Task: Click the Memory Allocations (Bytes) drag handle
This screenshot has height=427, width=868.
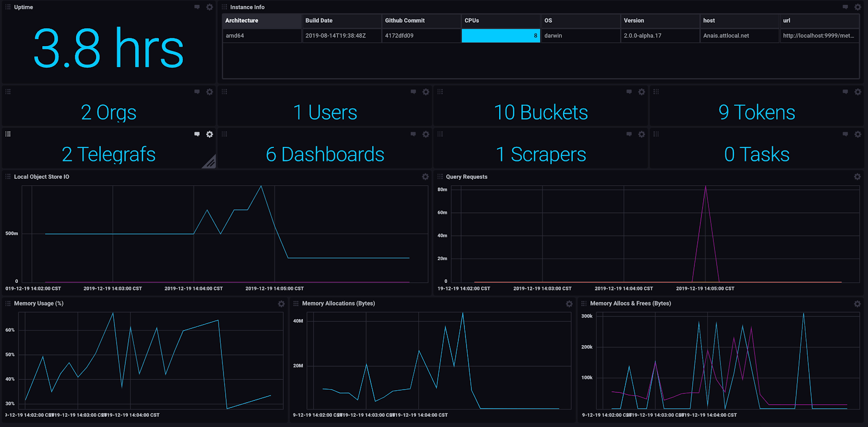Action: pos(296,303)
